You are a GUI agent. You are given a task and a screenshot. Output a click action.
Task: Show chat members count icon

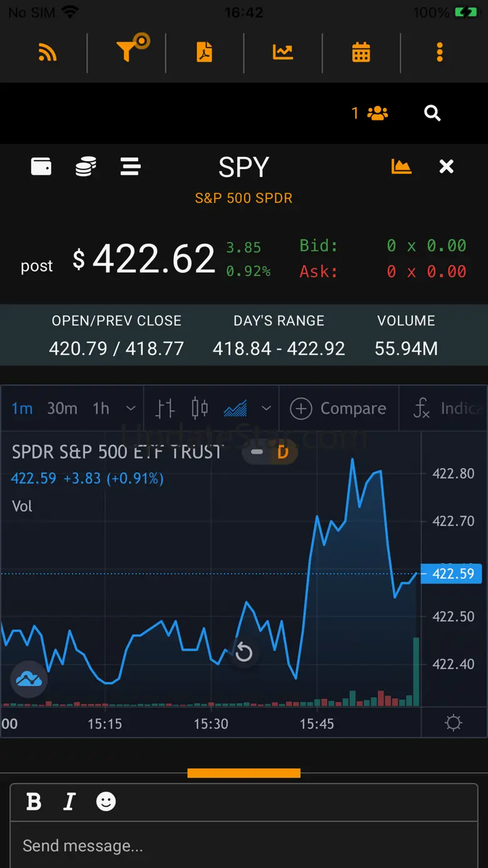click(x=370, y=113)
